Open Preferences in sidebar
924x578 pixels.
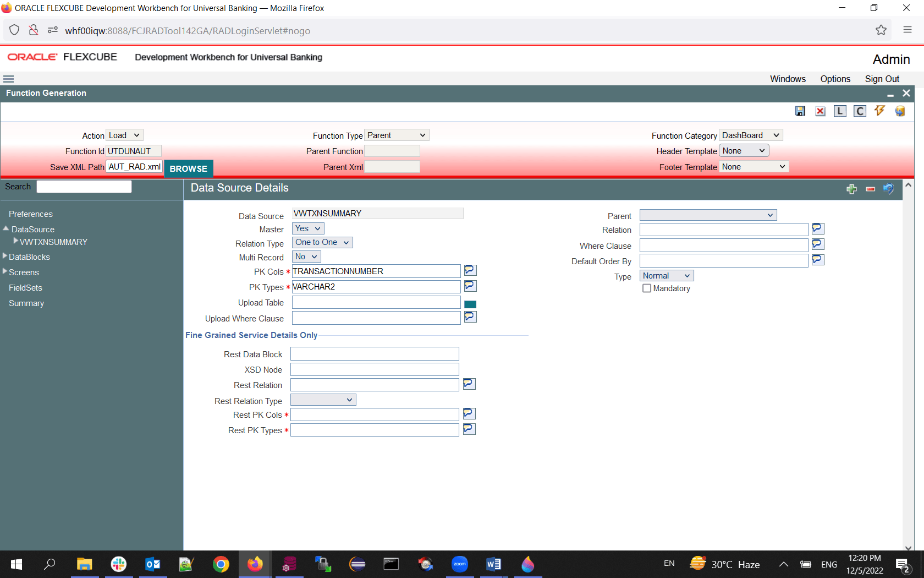tap(31, 214)
